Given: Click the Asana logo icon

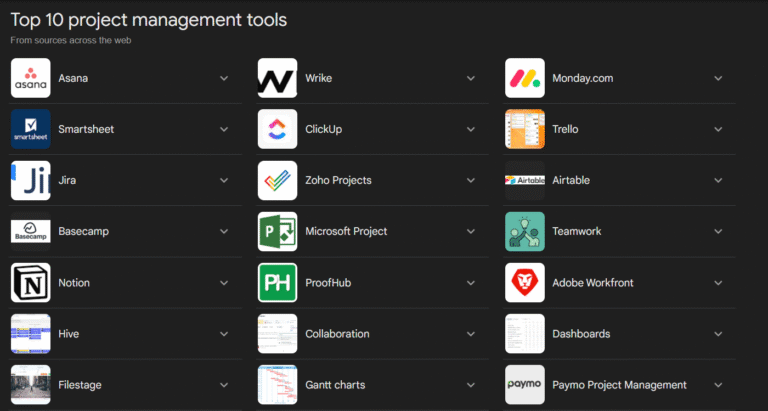Looking at the screenshot, I should [x=30, y=78].
